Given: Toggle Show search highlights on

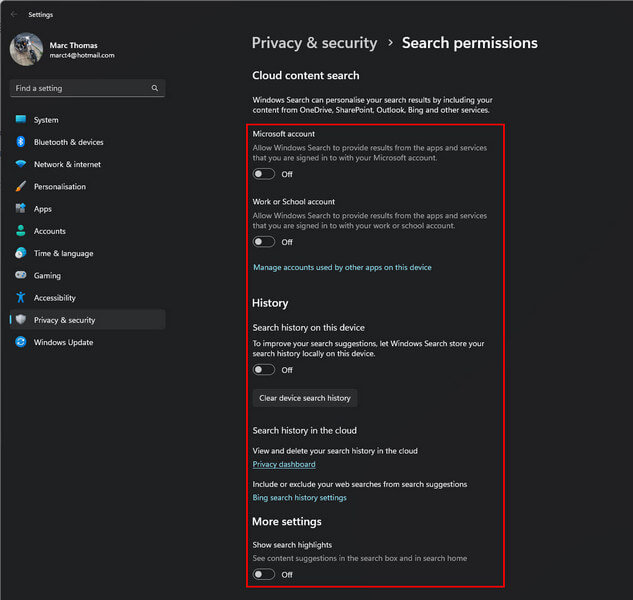Looking at the screenshot, I should point(264,575).
